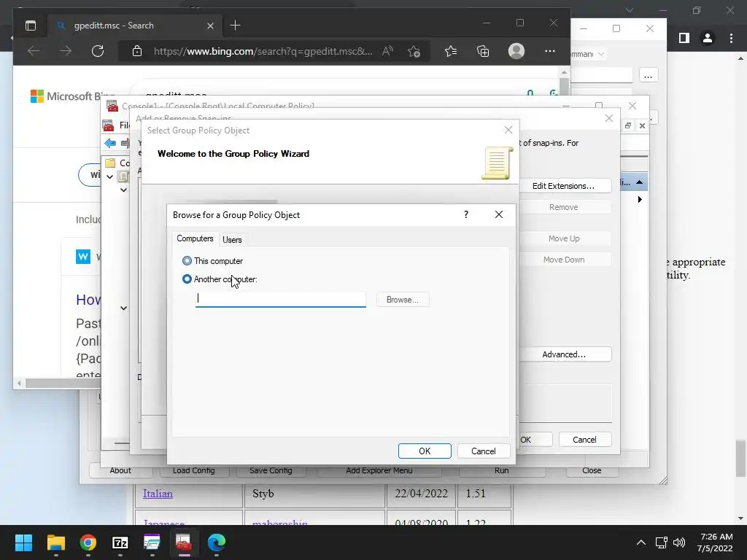Image resolution: width=747 pixels, height=560 pixels.
Task: Click Edge page vertical scrollbar up arrow
Action: click(564, 72)
